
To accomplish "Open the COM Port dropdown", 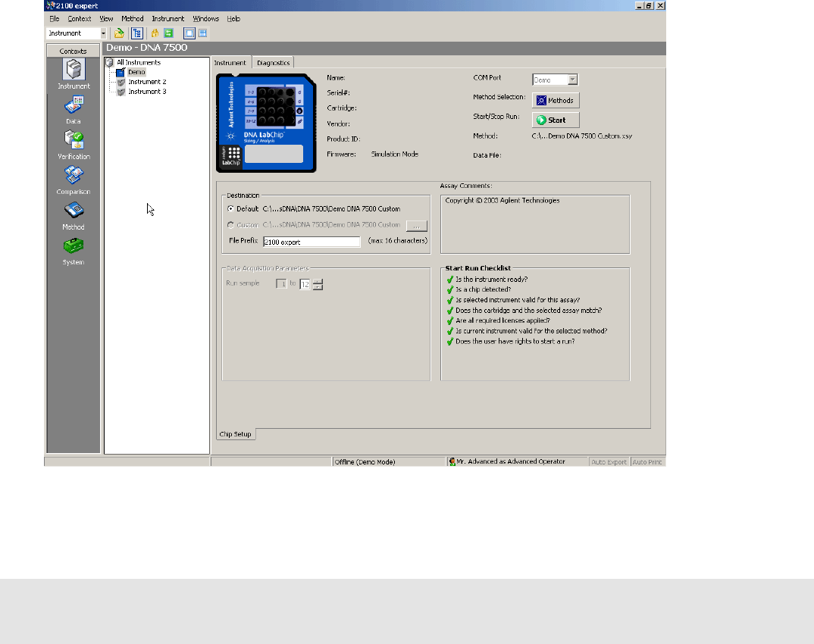I will [x=572, y=80].
